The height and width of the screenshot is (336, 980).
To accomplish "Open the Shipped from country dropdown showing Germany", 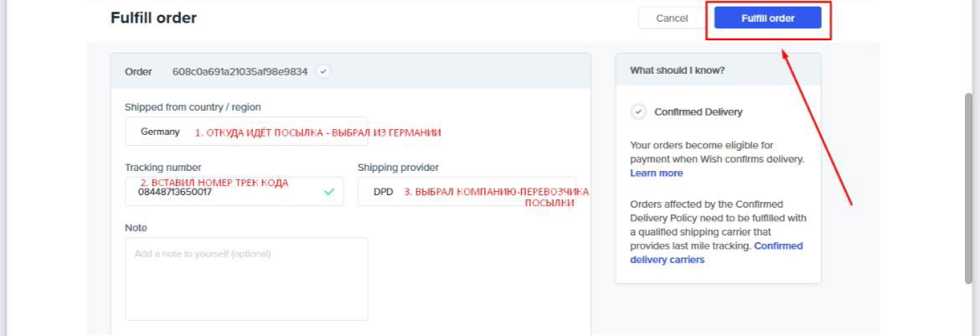I will tap(245, 132).
